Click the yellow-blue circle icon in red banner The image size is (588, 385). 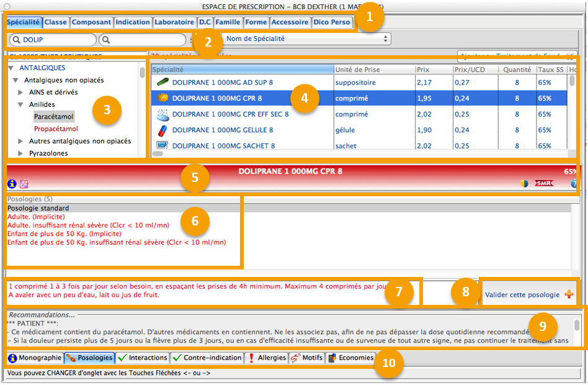coord(525,184)
